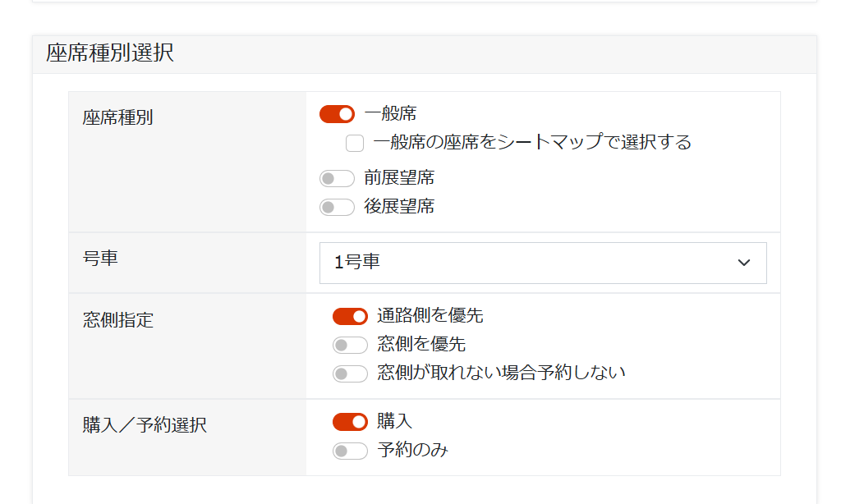Screen dimensions: 841x504
Task: Enable the 後展望席 toggle switch
Action: point(337,207)
